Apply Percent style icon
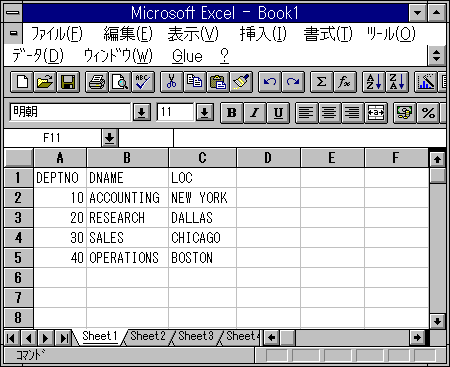This screenshot has height=367, width=450. click(x=428, y=113)
